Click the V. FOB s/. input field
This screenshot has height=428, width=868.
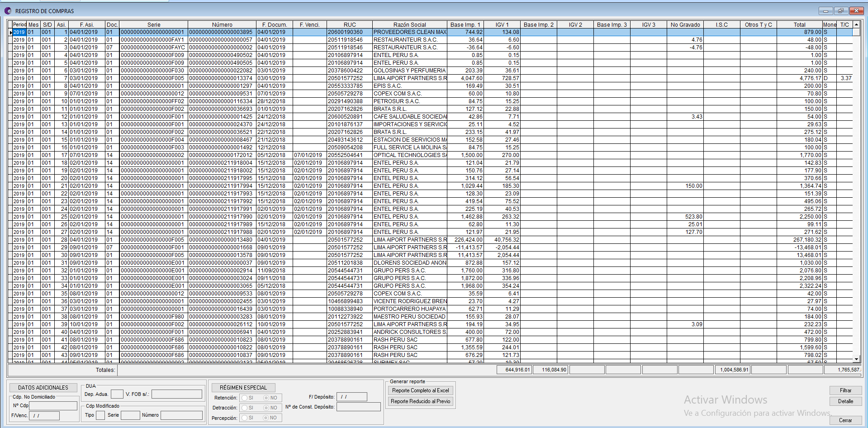[x=177, y=394]
